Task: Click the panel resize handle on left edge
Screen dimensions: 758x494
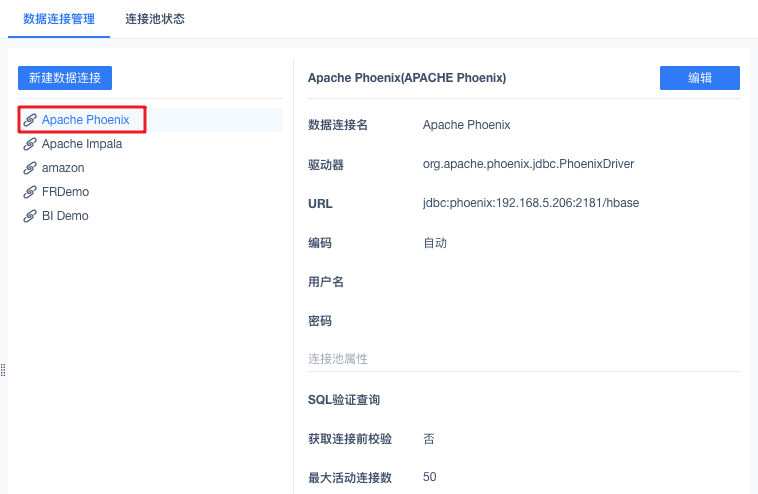Action: coord(3,370)
